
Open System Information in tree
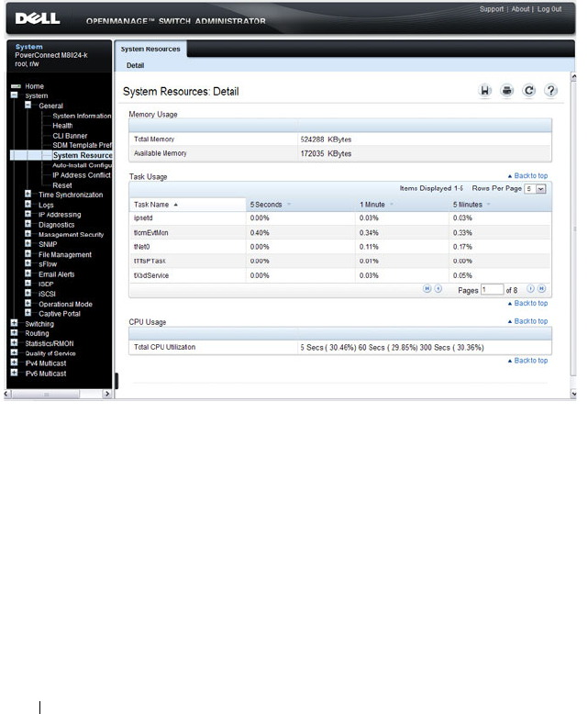82,117
